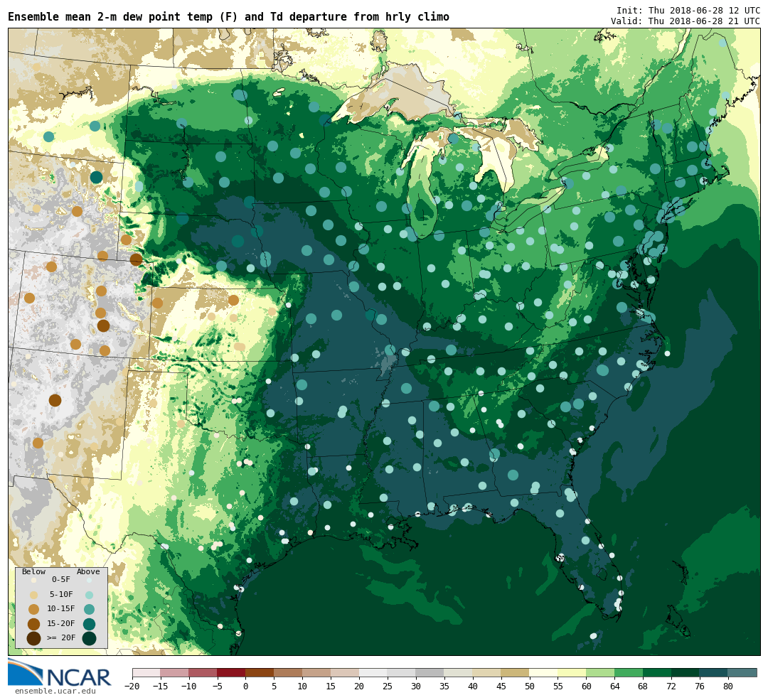Select the '0-5F' legend label
The width and height of the screenshot is (768, 700).
pyautogui.click(x=61, y=580)
